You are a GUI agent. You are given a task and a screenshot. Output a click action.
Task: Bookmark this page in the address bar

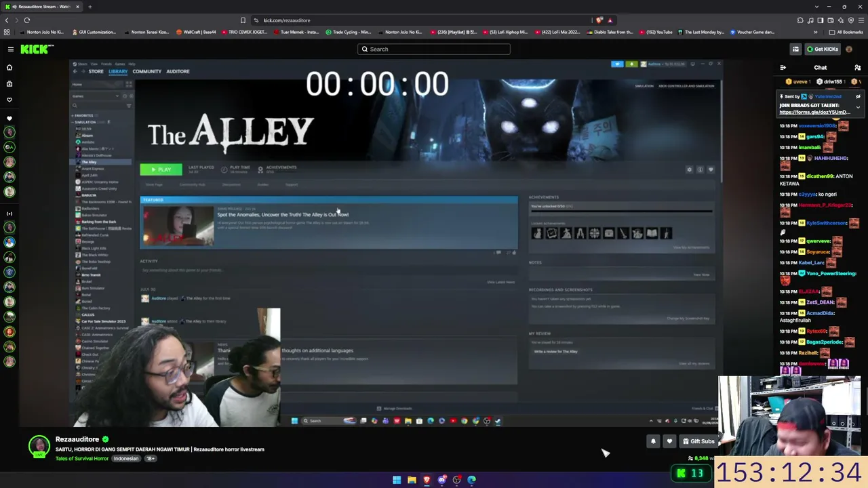(x=243, y=20)
